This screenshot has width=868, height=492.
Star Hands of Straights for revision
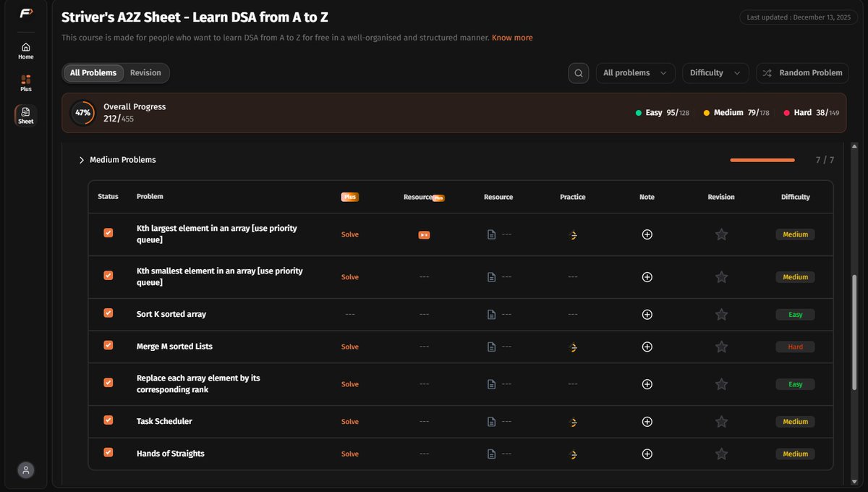[x=721, y=454]
